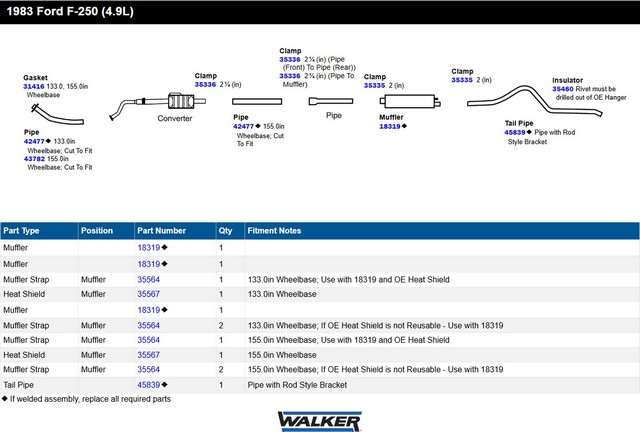The width and height of the screenshot is (640, 432).
Task: Open insulator part number 35460
Action: click(x=563, y=89)
